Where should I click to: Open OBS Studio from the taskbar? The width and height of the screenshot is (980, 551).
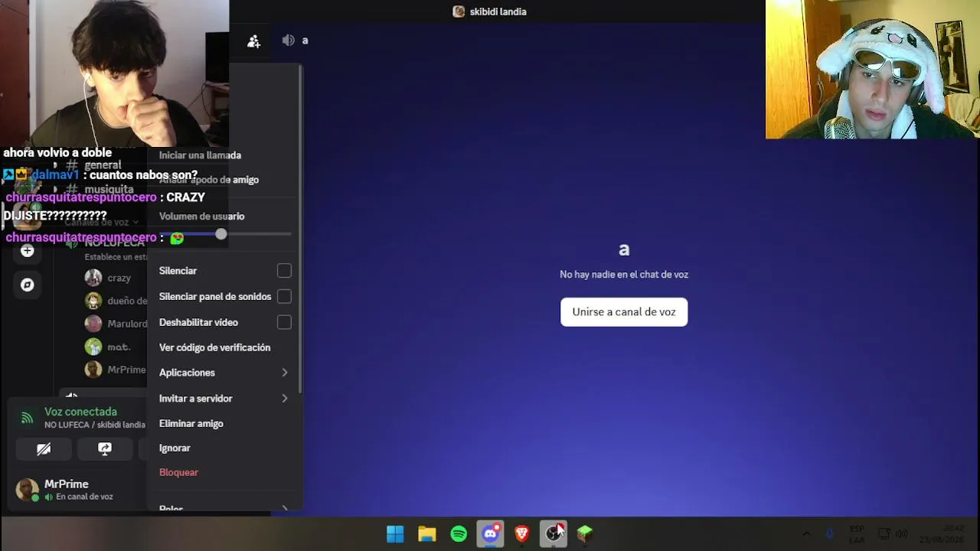[x=554, y=533]
